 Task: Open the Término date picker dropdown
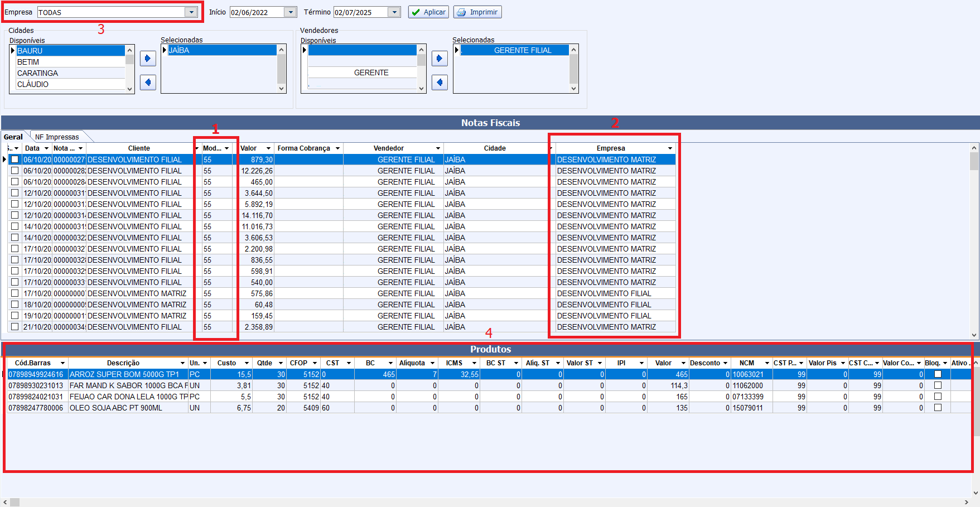click(x=394, y=12)
